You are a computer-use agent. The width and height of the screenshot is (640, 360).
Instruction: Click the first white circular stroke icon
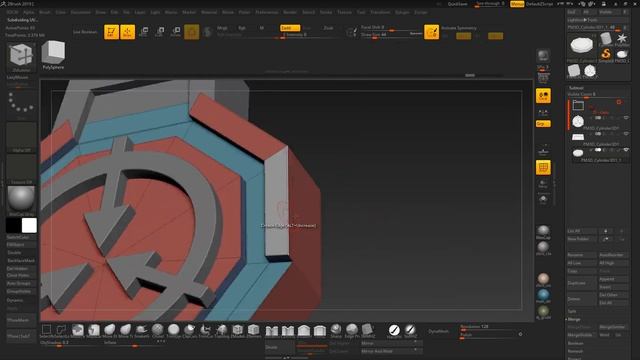point(394,330)
